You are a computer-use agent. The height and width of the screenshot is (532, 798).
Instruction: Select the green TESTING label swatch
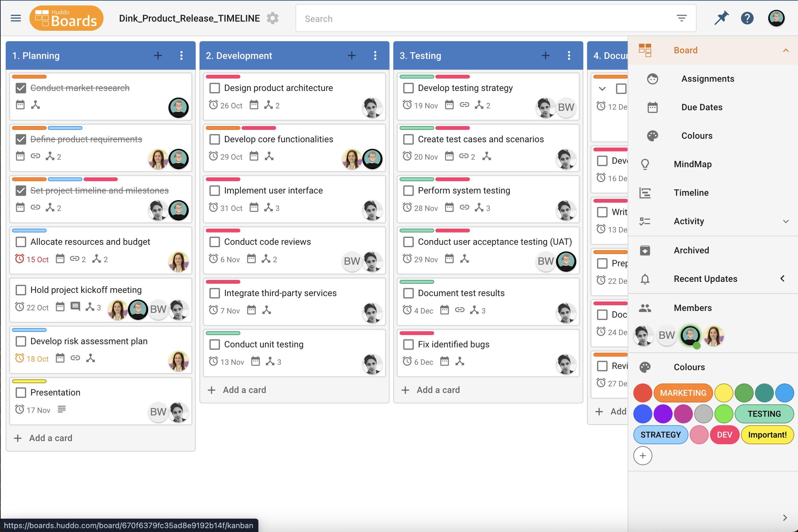pos(764,414)
